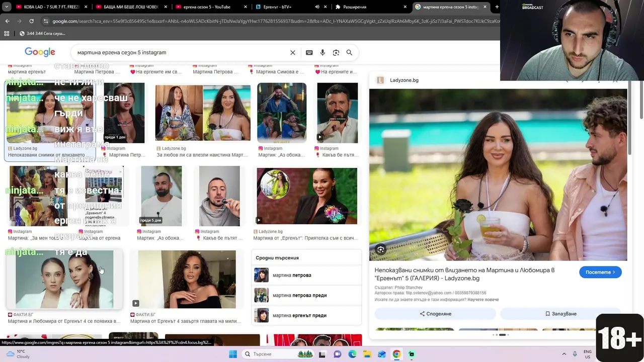Image resolution: width=644 pixels, height=362 pixels.
Task: Switch ENG US keyboard language indicator
Action: (588, 354)
